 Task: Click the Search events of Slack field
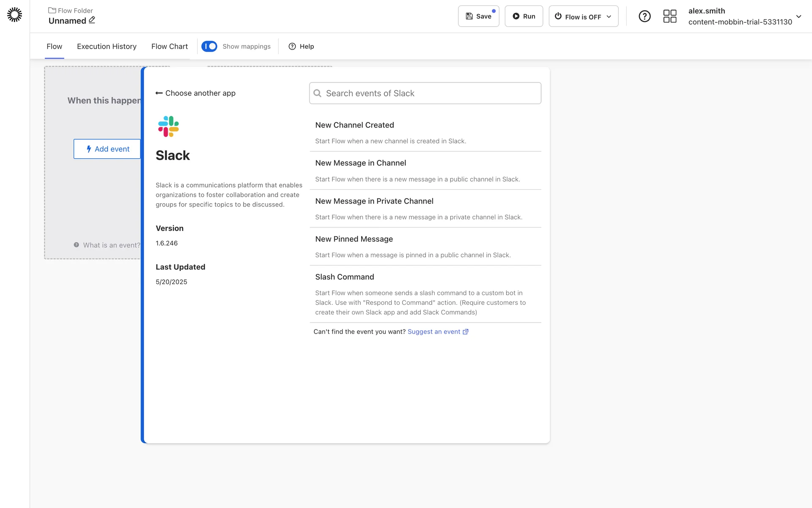pyautogui.click(x=425, y=93)
